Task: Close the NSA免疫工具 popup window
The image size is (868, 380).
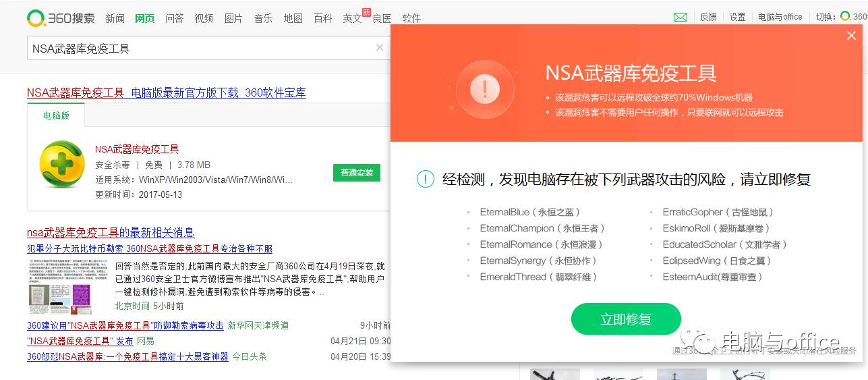Action: (851, 36)
